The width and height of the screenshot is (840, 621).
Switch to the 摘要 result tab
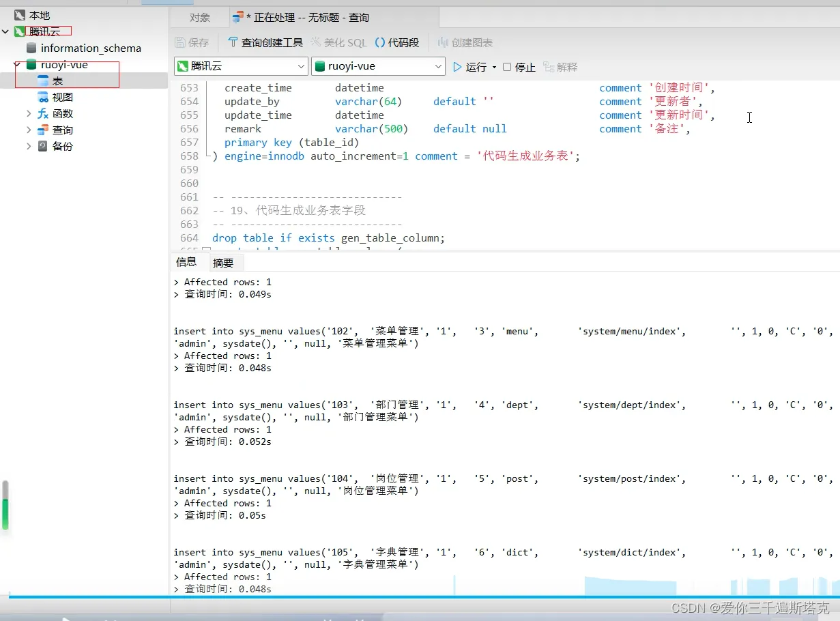[x=223, y=263]
